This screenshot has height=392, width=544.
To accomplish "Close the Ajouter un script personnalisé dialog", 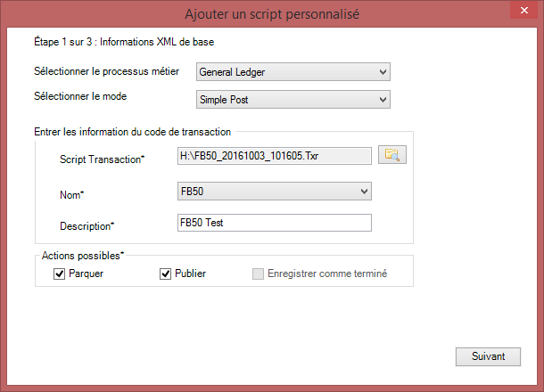I will pos(523,11).
